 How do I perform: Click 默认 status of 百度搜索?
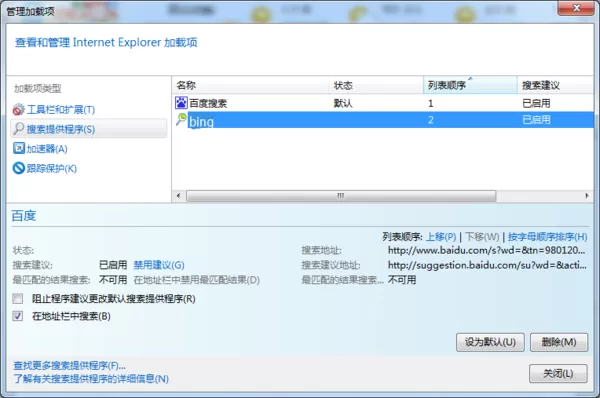(x=343, y=103)
